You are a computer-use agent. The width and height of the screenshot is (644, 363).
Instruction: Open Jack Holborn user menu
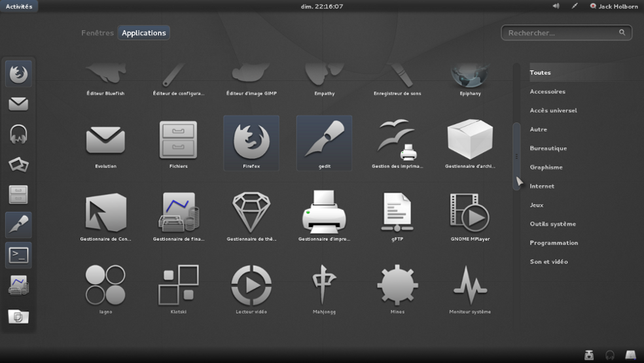pyautogui.click(x=614, y=6)
